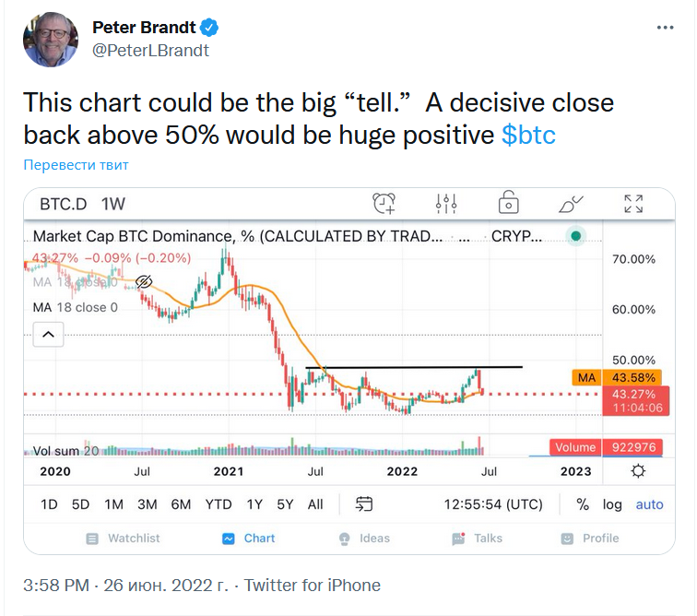697x616 pixels.
Task: Switch to the Watchlist tab
Action: pos(123,539)
